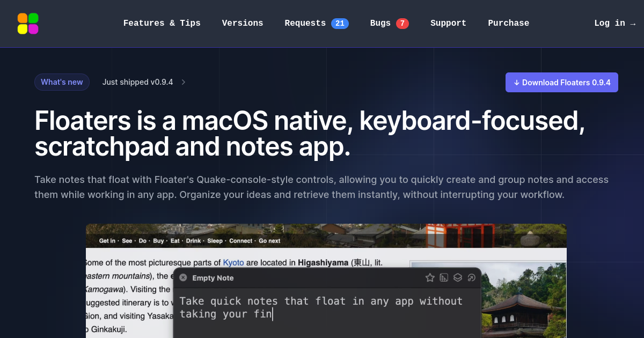Click See on travel page nav
Screen dimensions: 644x338
point(127,241)
